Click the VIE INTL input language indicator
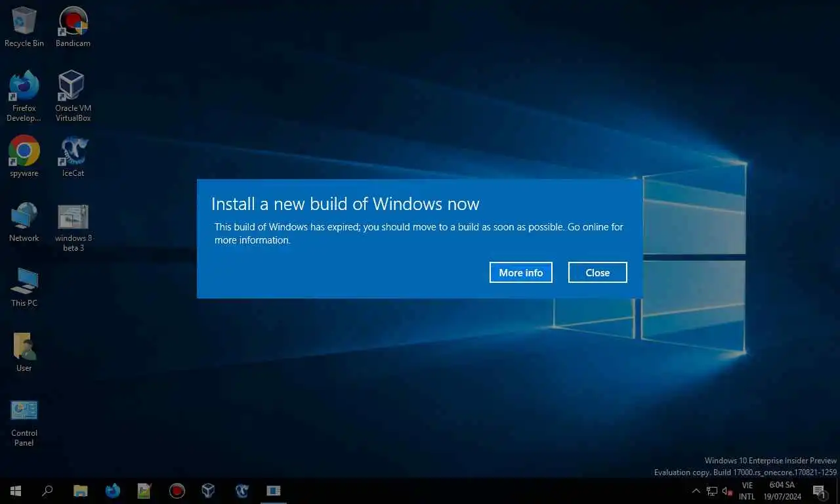This screenshot has width=840, height=504. click(747, 491)
